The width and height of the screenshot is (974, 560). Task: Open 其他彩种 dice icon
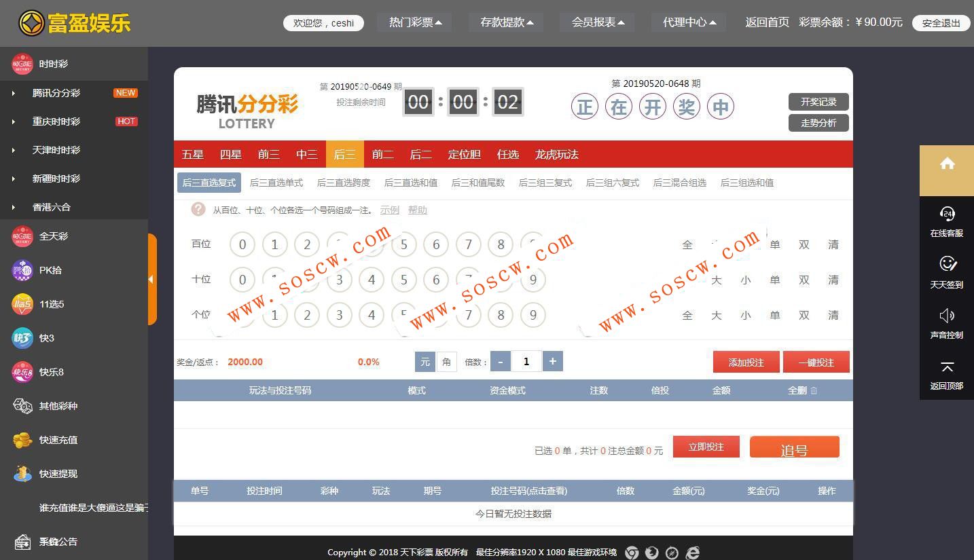(x=22, y=406)
